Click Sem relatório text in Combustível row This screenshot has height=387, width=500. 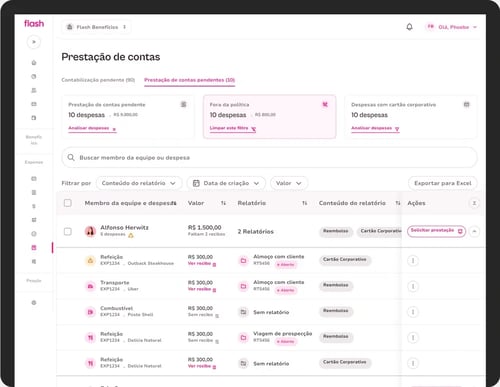pos(271,312)
